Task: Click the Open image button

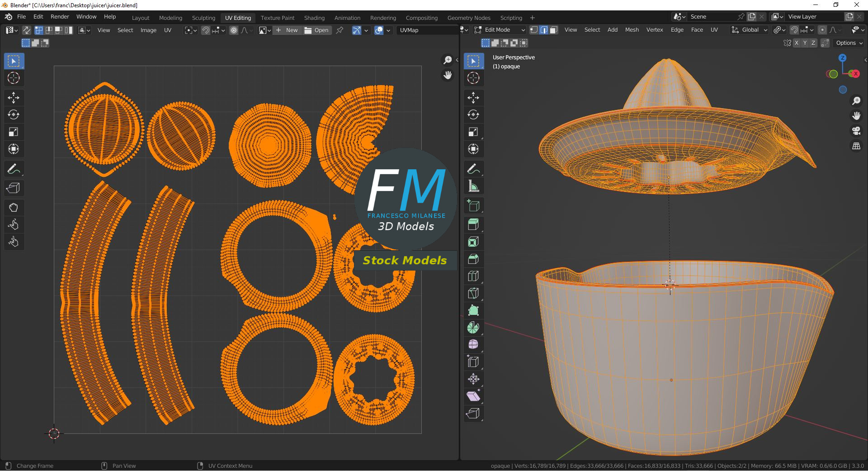Action: tap(317, 30)
